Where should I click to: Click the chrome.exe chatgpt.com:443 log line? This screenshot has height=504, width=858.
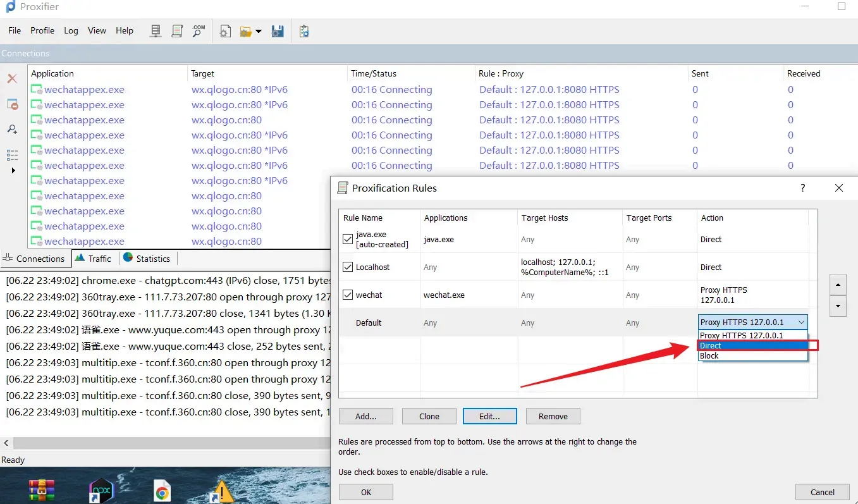(x=168, y=280)
